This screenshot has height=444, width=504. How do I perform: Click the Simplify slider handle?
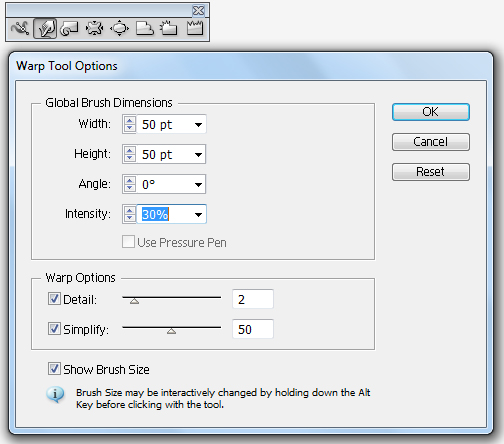171,331
